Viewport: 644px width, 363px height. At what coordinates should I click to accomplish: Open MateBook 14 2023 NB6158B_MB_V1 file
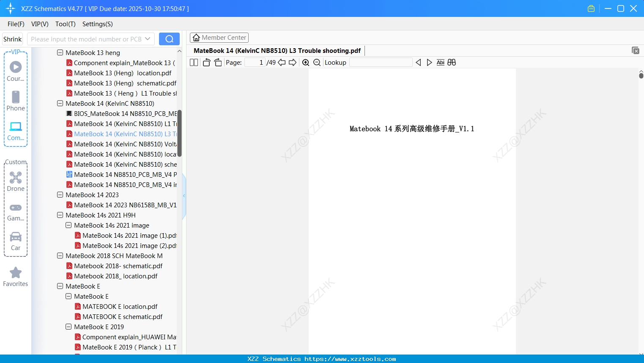coord(122,205)
